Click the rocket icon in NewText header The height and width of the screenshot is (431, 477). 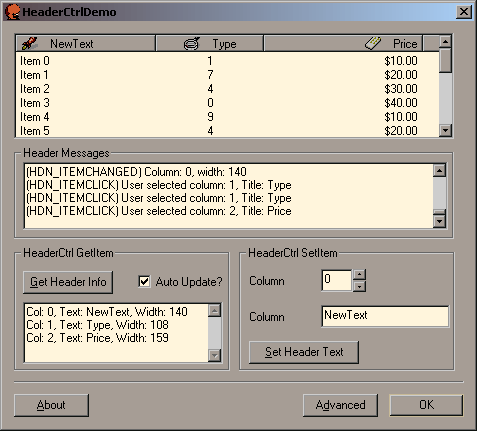(x=29, y=44)
